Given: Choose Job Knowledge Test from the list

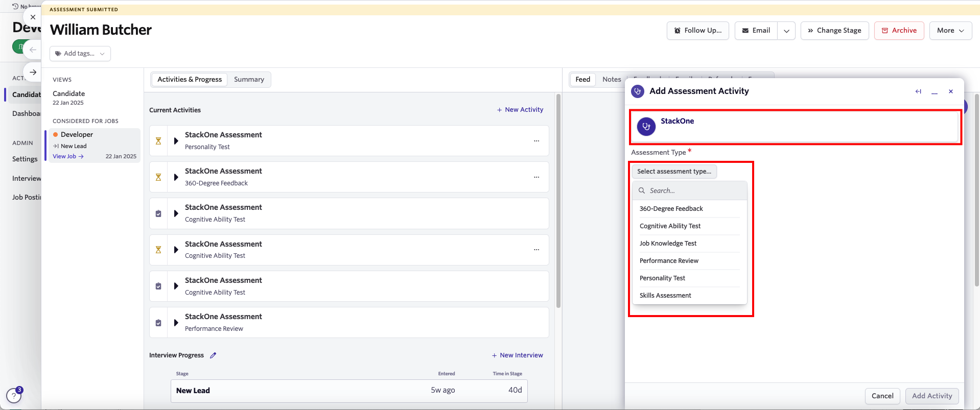Looking at the screenshot, I should (x=689, y=244).
